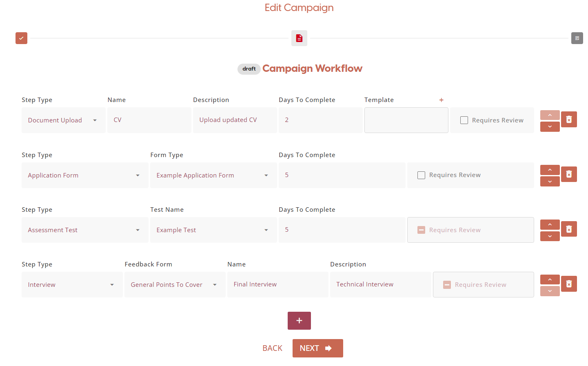Delete the Document Upload CV step
588x366 pixels.
click(569, 120)
